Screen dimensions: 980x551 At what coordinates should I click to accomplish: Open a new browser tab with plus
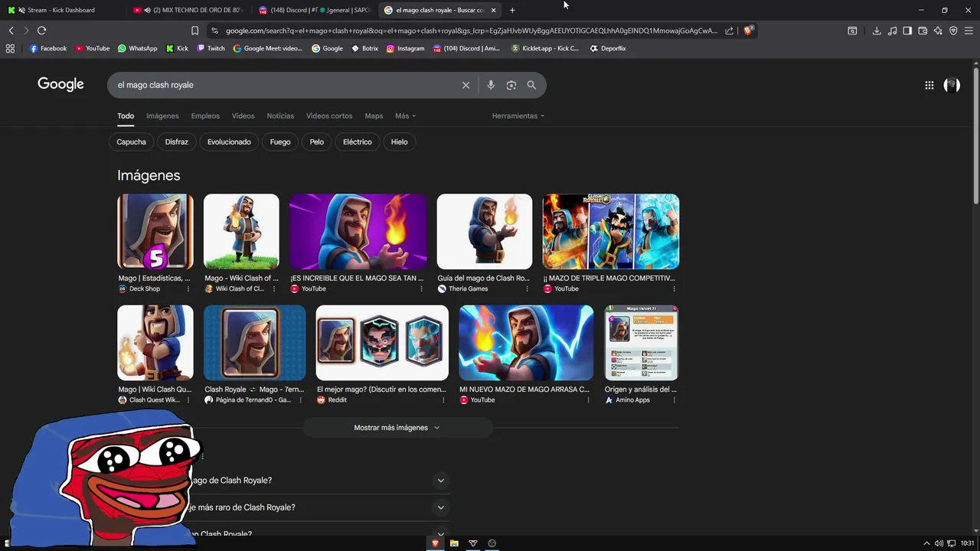(512, 10)
